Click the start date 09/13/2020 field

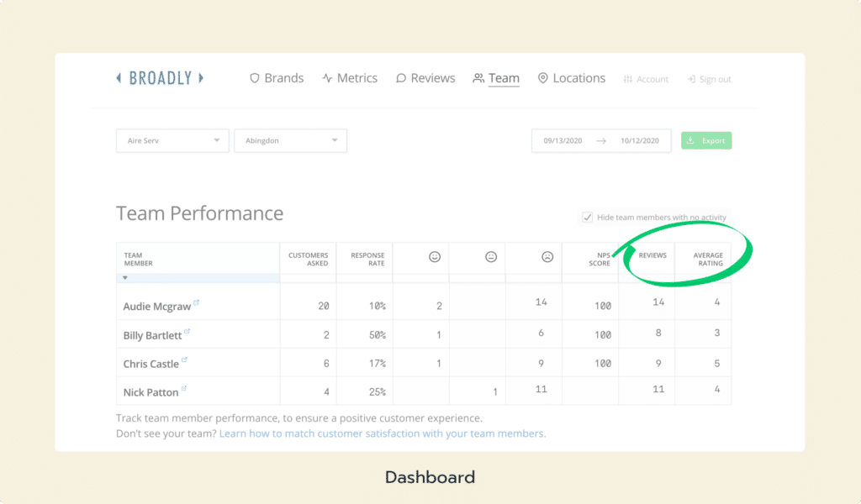tap(563, 141)
